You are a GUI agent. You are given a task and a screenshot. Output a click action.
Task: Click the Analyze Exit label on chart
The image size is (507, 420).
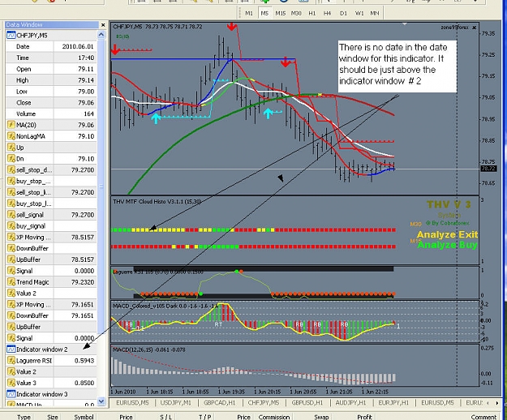point(447,234)
